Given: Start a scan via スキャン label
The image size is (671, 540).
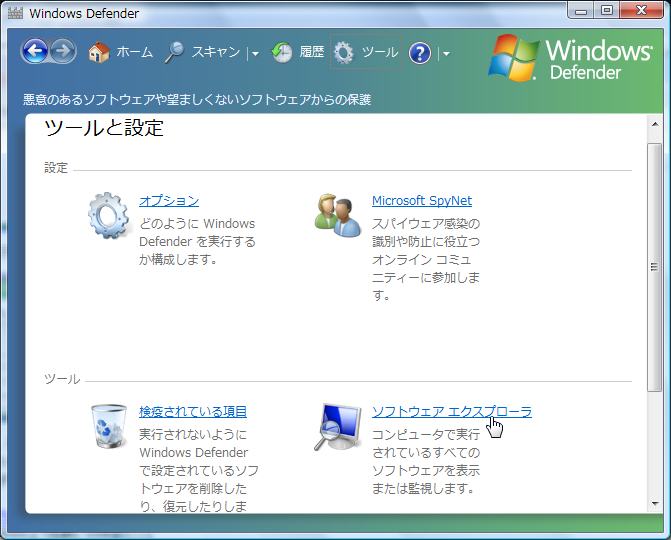Looking at the screenshot, I should (216, 52).
